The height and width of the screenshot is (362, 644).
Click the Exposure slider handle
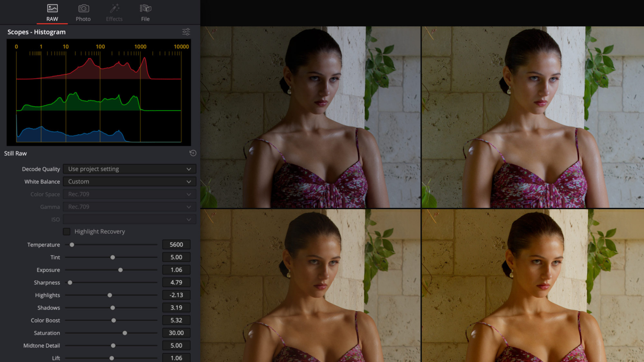(x=120, y=270)
